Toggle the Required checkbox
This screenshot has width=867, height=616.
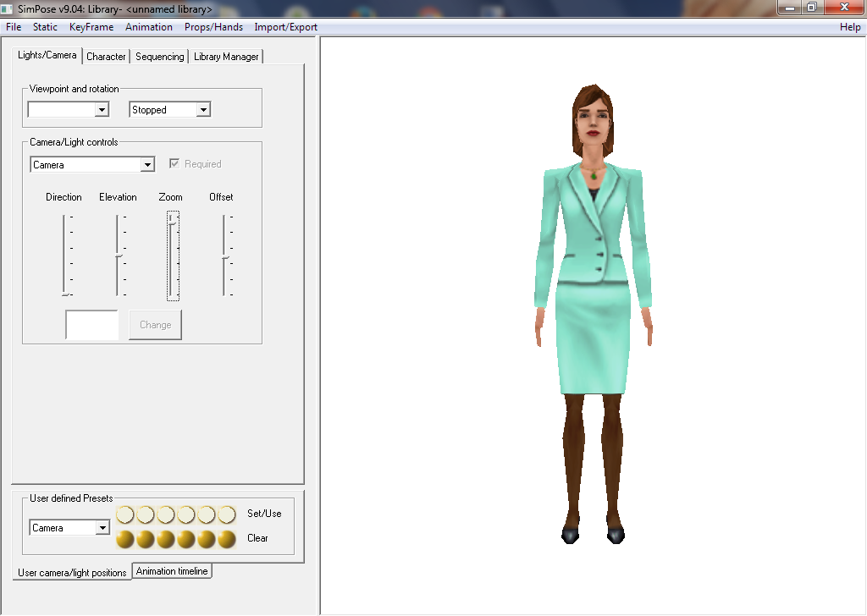[175, 164]
